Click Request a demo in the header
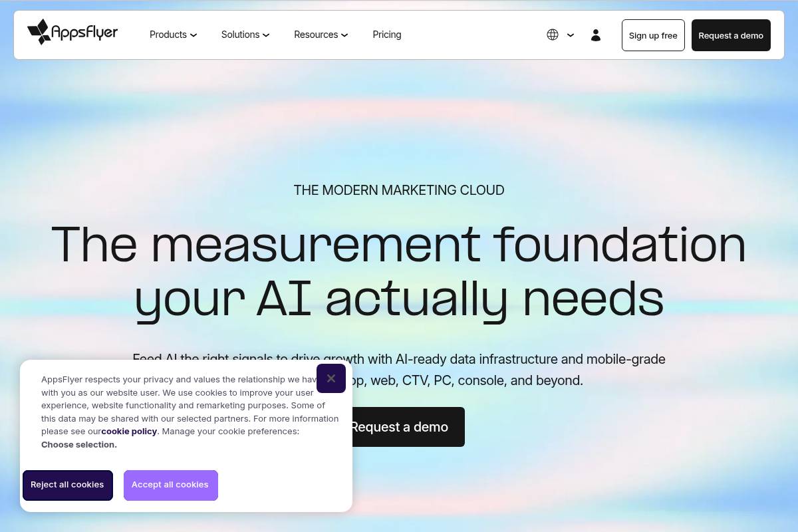This screenshot has width=798, height=532. point(731,35)
